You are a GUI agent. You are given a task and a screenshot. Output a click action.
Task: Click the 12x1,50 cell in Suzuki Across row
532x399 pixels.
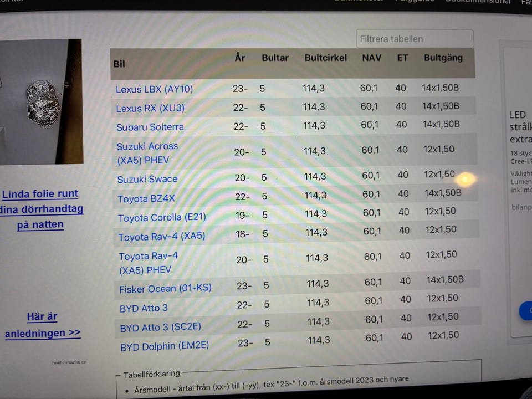click(439, 149)
